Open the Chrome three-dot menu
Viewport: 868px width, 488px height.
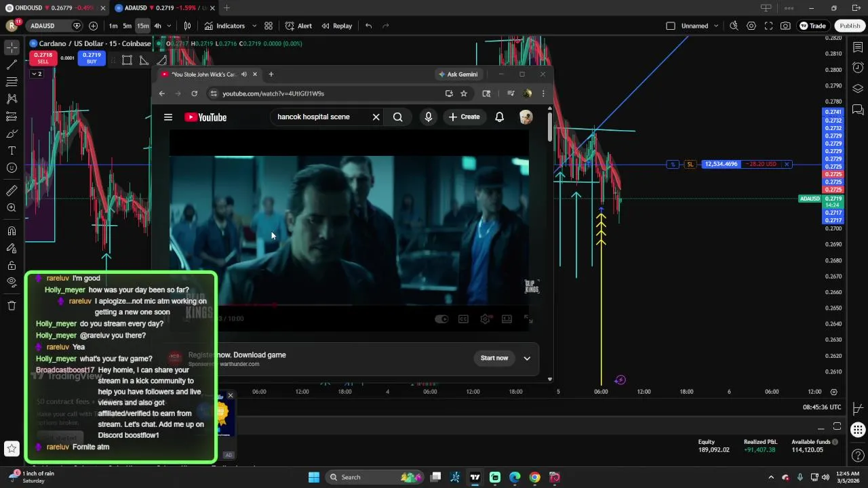point(542,94)
